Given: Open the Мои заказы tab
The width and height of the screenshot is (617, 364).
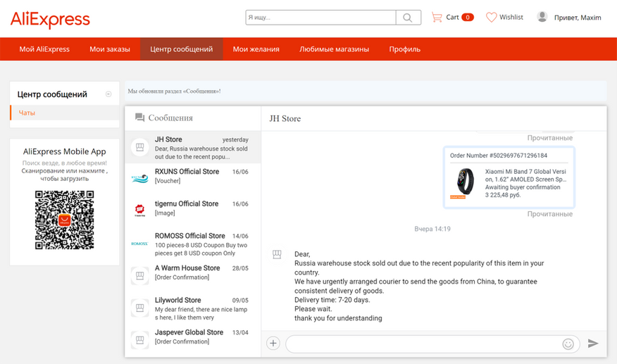Looking at the screenshot, I should coord(110,49).
